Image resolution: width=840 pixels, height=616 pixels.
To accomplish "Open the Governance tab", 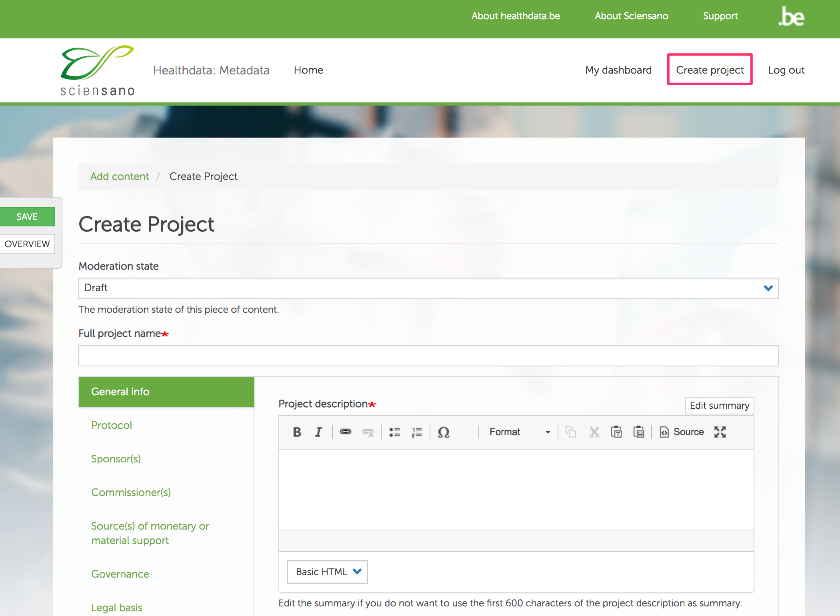I will point(120,574).
